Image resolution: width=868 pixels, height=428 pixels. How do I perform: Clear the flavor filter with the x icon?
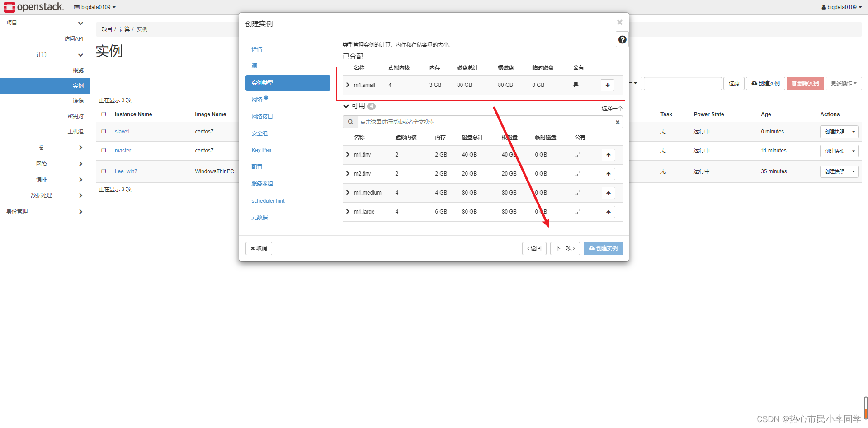pyautogui.click(x=618, y=122)
